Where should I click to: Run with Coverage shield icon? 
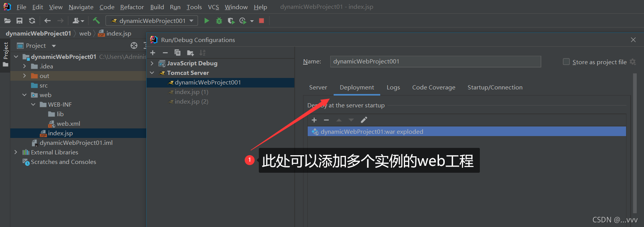(231, 21)
